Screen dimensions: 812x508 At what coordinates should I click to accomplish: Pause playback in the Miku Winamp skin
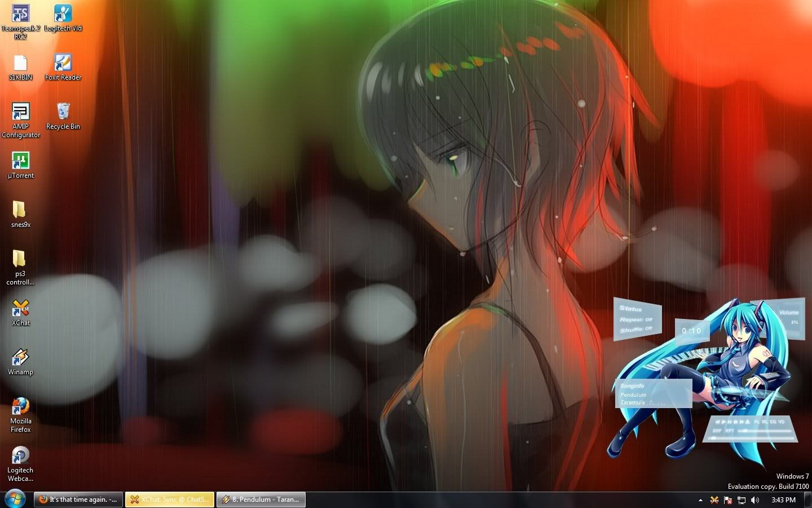(730, 422)
